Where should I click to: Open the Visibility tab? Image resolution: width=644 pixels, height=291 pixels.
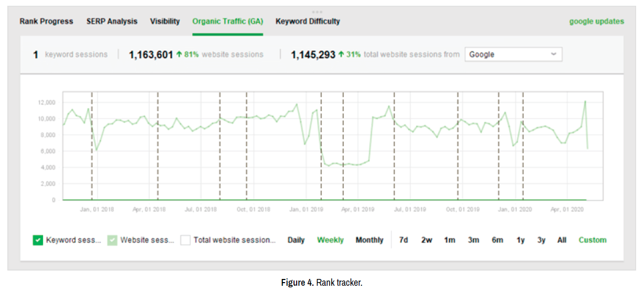(165, 21)
